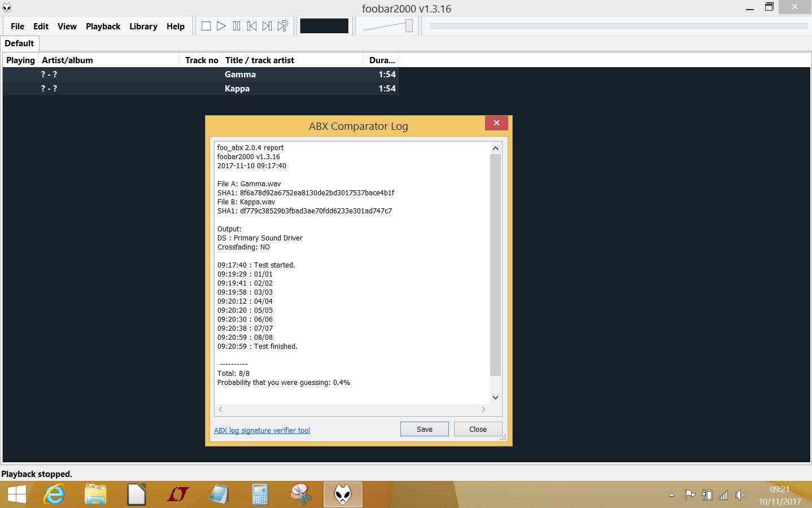Click the visualization display in toolbar
Screen dimensions: 812x508
coord(324,26)
